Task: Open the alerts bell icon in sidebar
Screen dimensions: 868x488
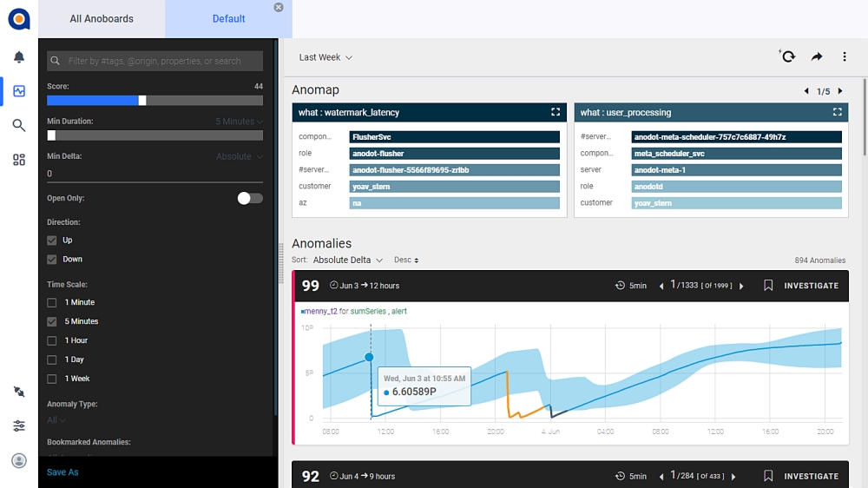Action: click(x=19, y=57)
